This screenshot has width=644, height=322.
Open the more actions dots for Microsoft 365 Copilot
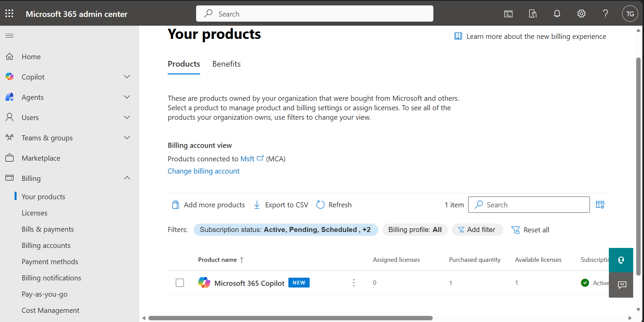point(354,283)
